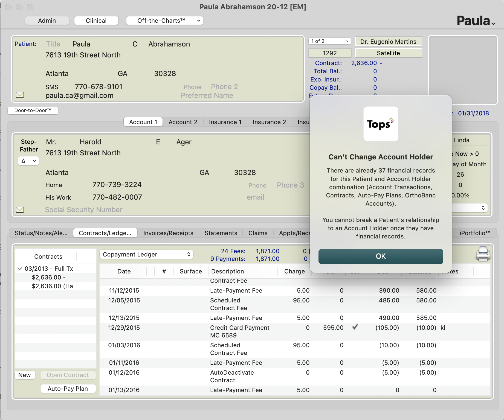Click the patient email envelope icon

click(x=20, y=95)
